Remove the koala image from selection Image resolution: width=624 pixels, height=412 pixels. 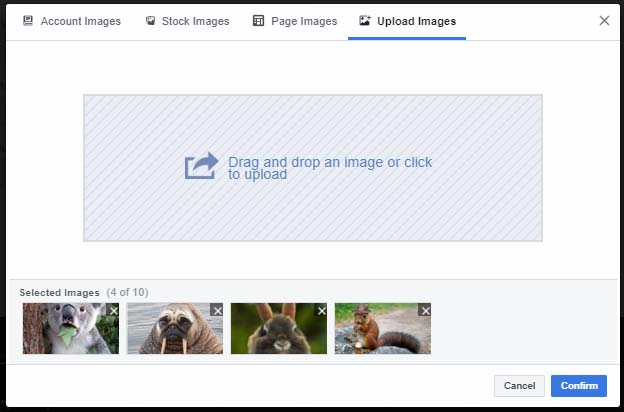coord(113,311)
